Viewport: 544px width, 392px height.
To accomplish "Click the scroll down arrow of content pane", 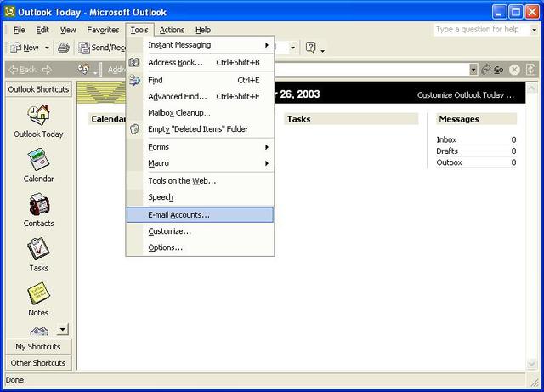I will pyautogui.click(x=531, y=364).
